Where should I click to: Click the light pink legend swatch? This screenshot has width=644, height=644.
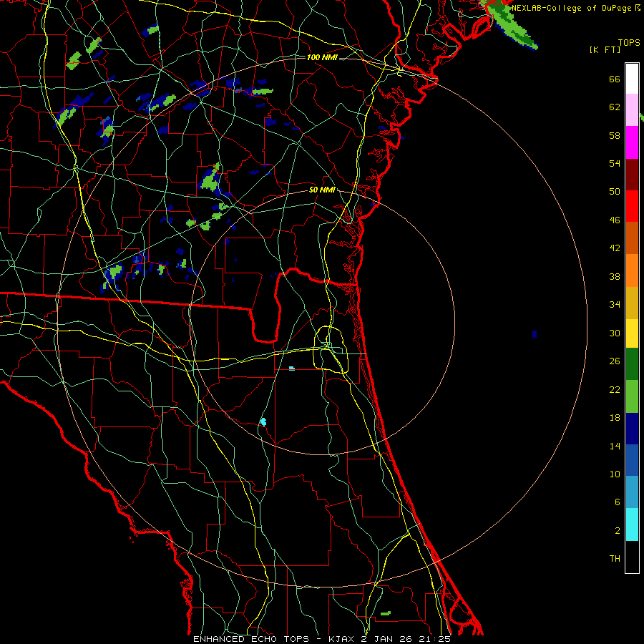(632, 110)
